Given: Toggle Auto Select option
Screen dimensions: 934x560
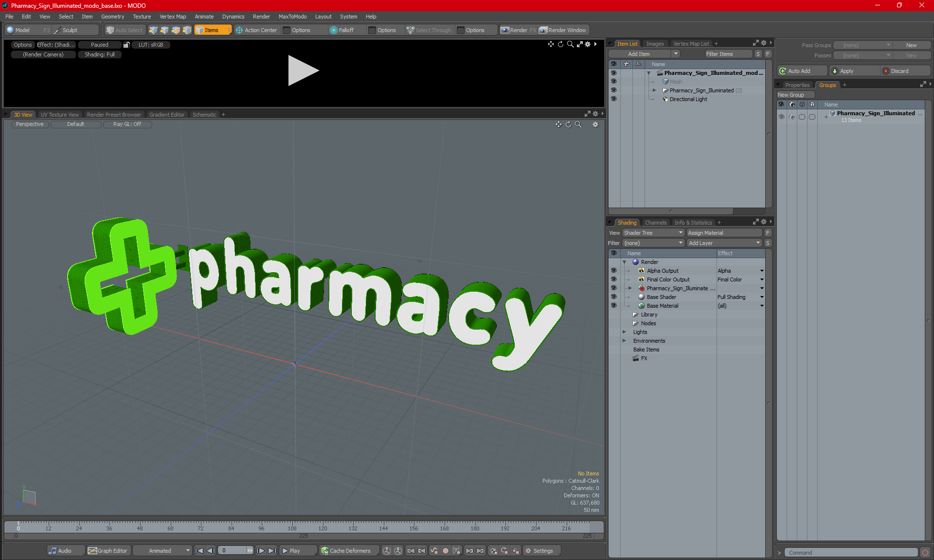Looking at the screenshot, I should 125,30.
